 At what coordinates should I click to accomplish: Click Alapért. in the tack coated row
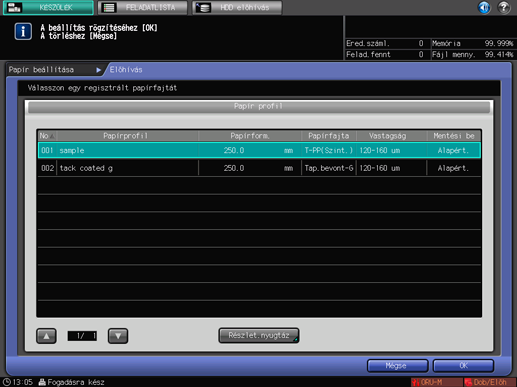pyautogui.click(x=453, y=168)
